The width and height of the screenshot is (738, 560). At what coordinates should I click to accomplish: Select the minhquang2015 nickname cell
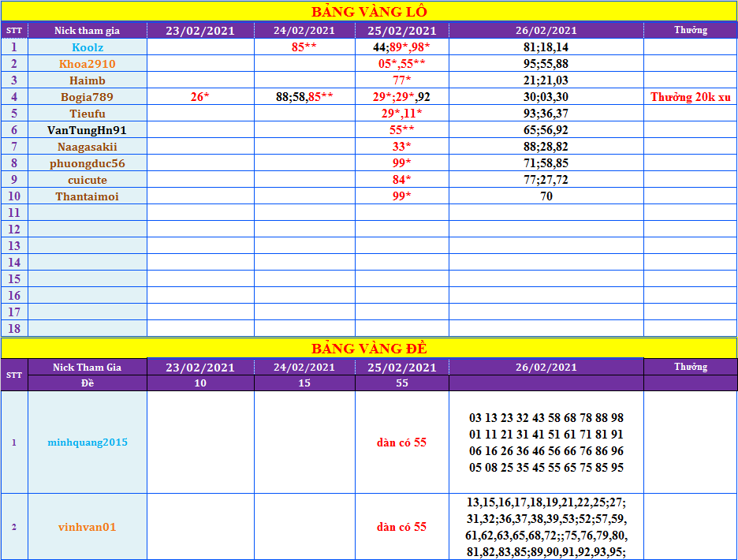pyautogui.click(x=88, y=442)
